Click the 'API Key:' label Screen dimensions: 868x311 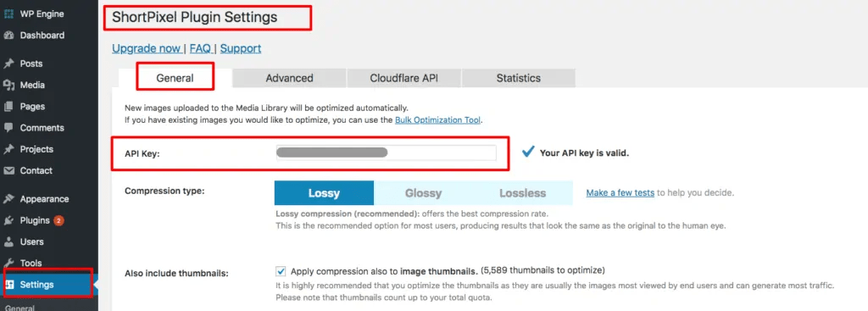[142, 153]
